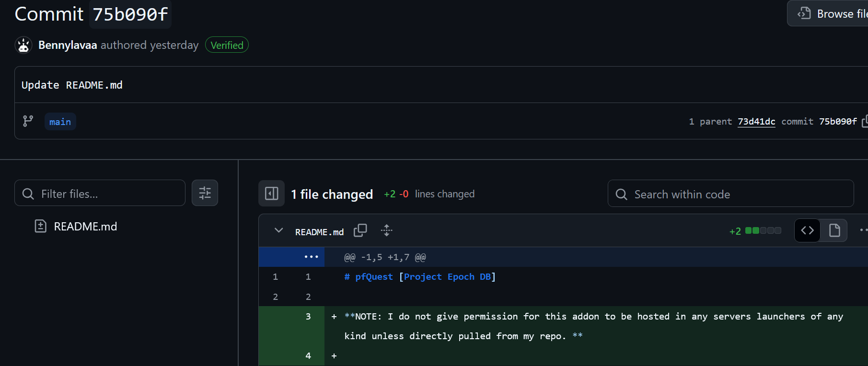Click the diff stat squares indicator
This screenshot has width=868, height=366.
pyautogui.click(x=763, y=231)
